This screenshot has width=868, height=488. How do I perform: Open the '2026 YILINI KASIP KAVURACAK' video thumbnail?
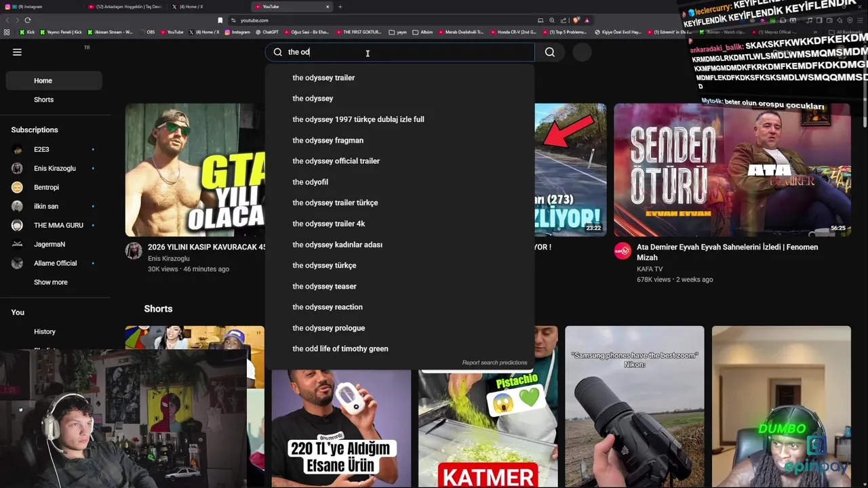(x=195, y=170)
